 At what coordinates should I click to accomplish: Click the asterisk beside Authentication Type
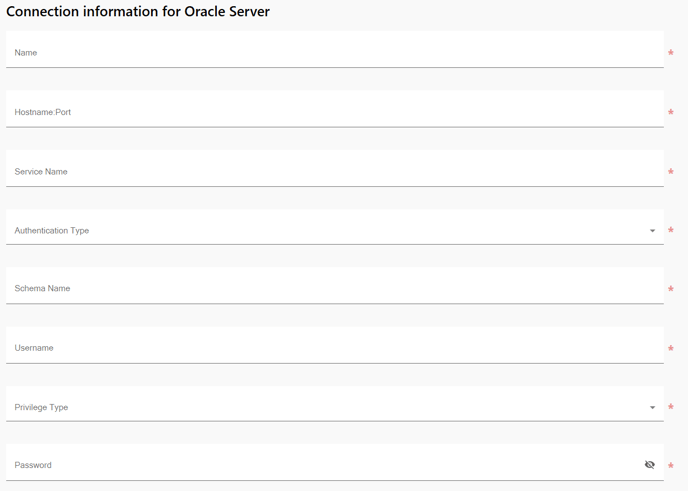coord(671,230)
